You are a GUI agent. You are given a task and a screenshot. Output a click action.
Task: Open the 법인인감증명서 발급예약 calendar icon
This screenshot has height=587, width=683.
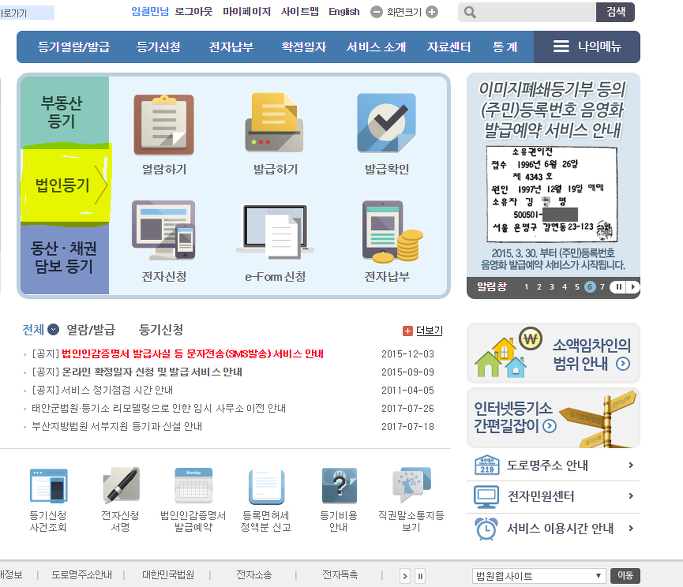point(193,486)
